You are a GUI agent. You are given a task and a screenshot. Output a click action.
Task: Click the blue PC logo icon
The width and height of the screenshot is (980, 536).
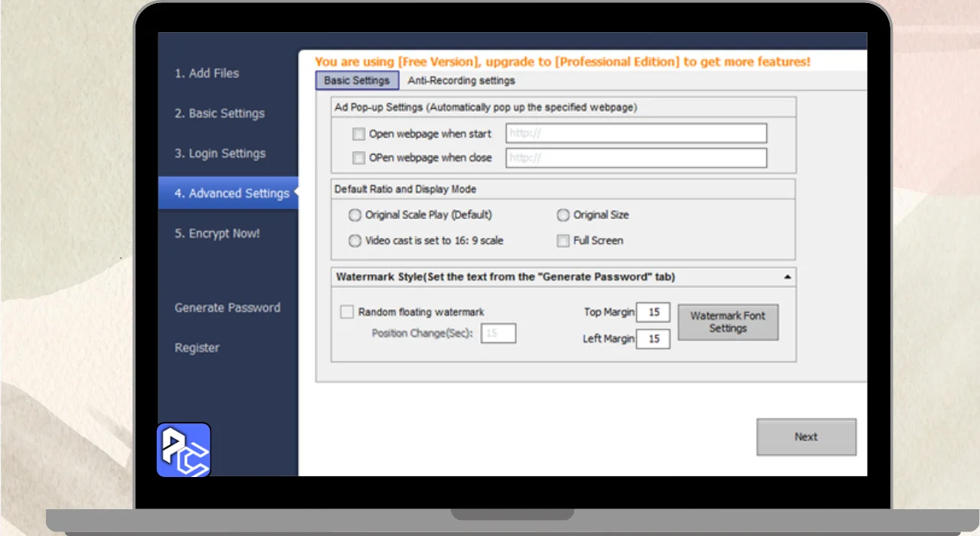tap(184, 450)
